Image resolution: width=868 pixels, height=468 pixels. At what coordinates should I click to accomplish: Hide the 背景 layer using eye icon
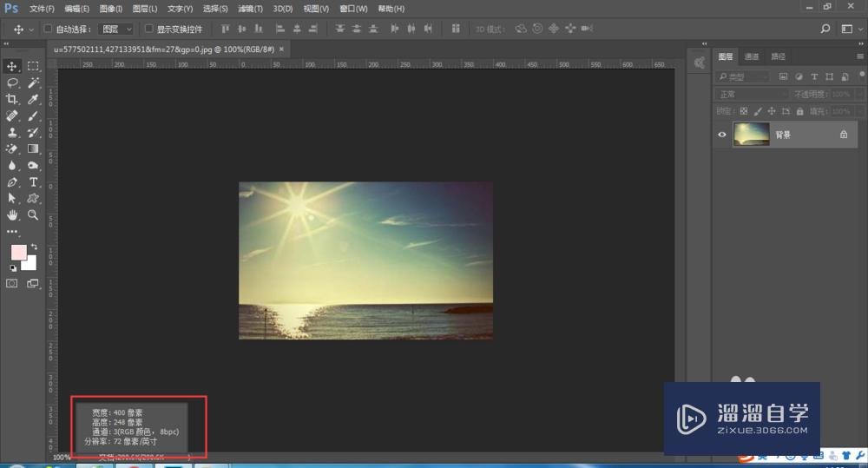[722, 135]
